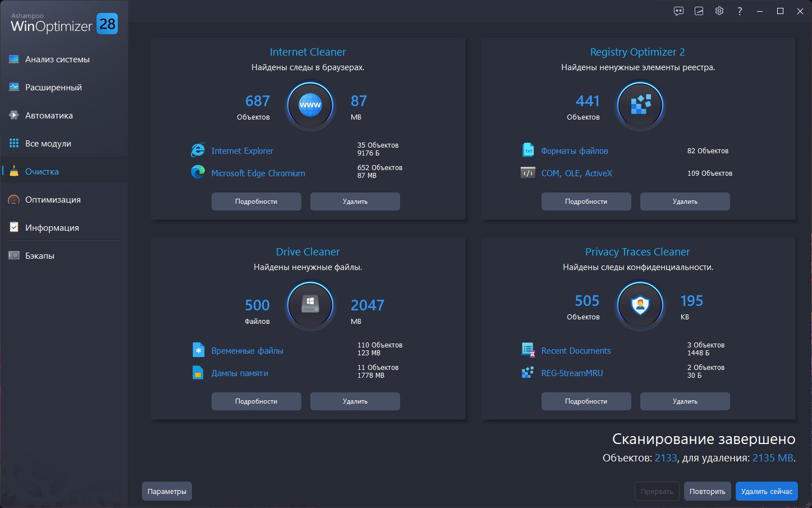Open the Internet Cleaner title link

click(308, 52)
